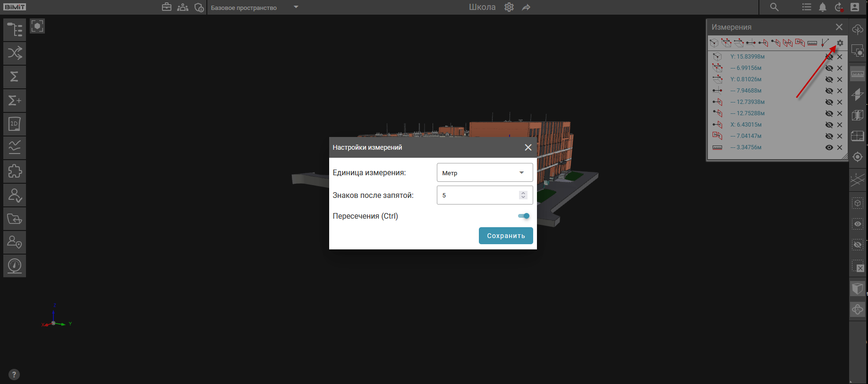Show the Y: 15.83998м measurement
This screenshot has height=384, width=868.
click(x=829, y=57)
